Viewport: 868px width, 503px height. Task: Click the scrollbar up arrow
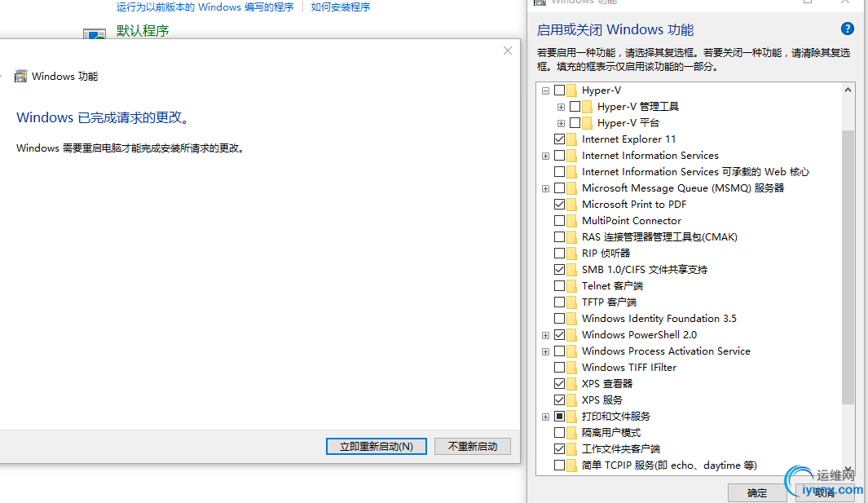point(848,90)
